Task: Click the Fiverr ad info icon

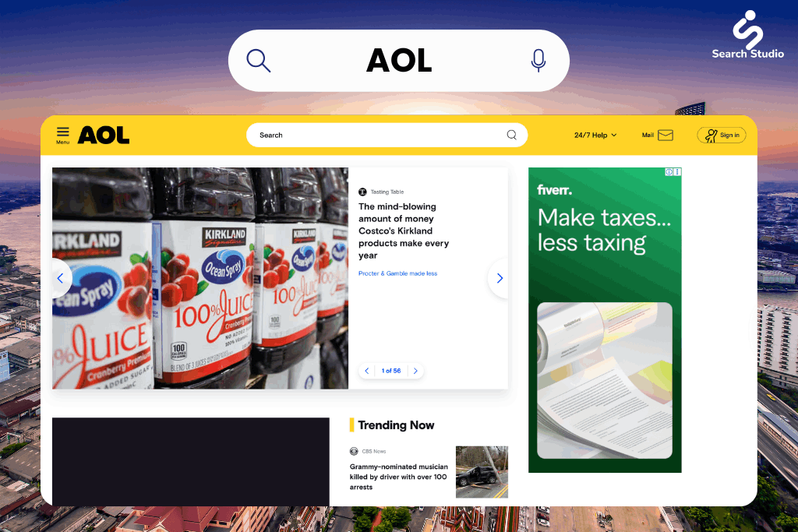Action: [669, 172]
